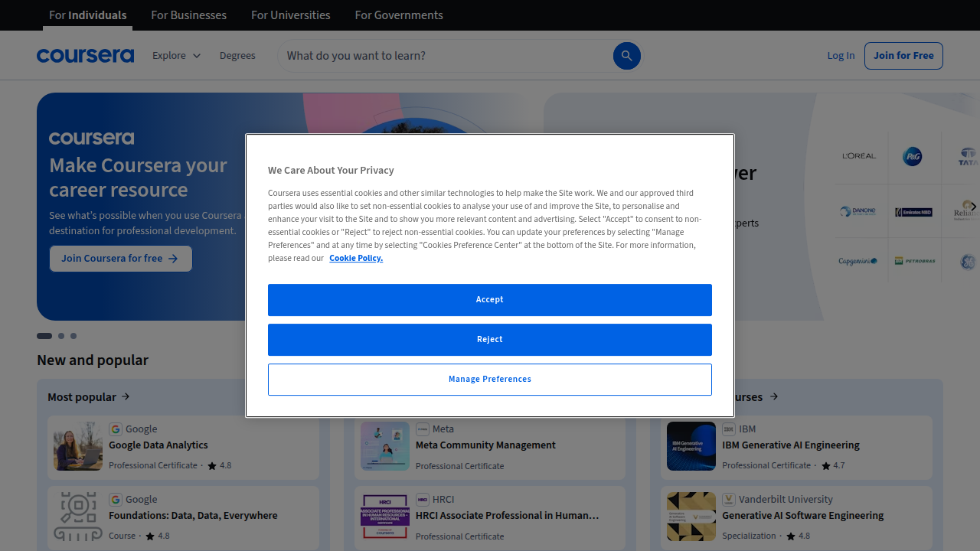Open the Degrees menu item
The image size is (980, 551).
tap(237, 56)
